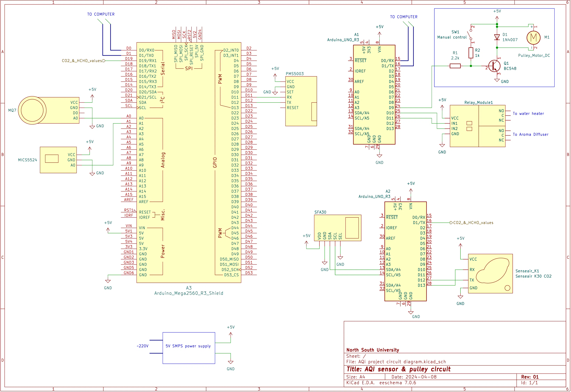Click the M1 pulley motor symbol
The image size is (571, 392).
533,37
